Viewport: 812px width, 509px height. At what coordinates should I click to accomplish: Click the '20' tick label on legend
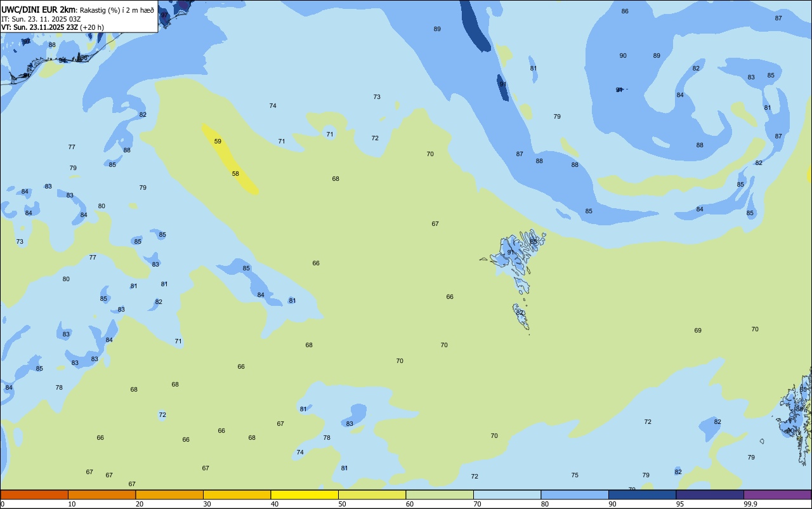click(140, 504)
